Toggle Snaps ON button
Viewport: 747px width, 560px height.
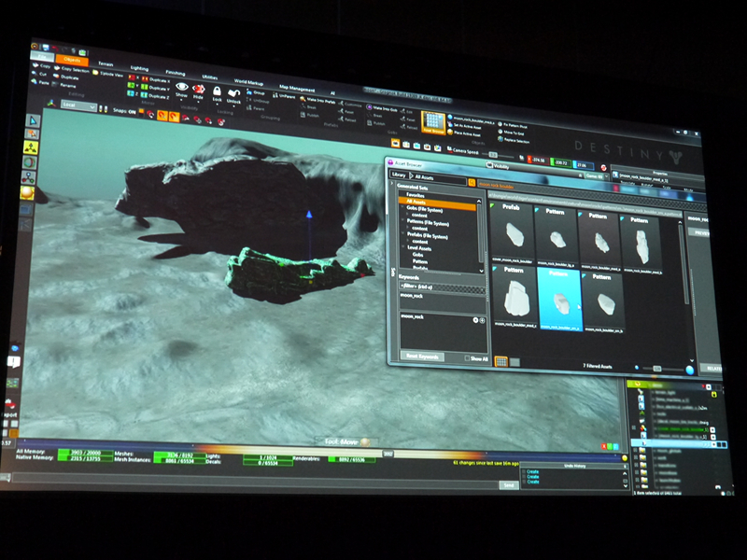tap(124, 111)
